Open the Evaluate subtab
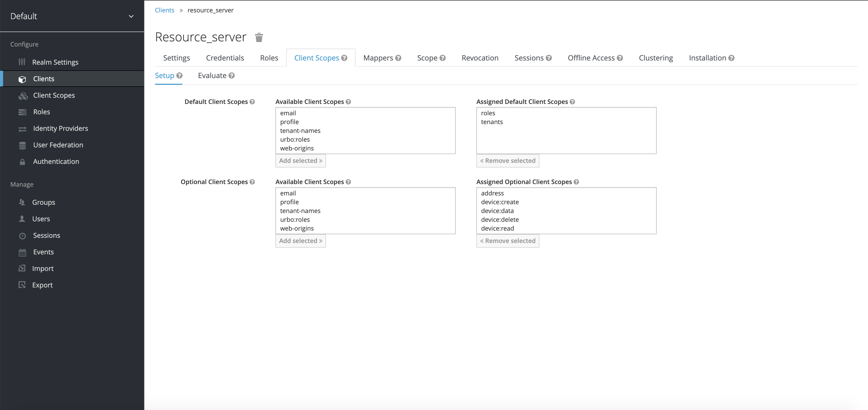 212,75
